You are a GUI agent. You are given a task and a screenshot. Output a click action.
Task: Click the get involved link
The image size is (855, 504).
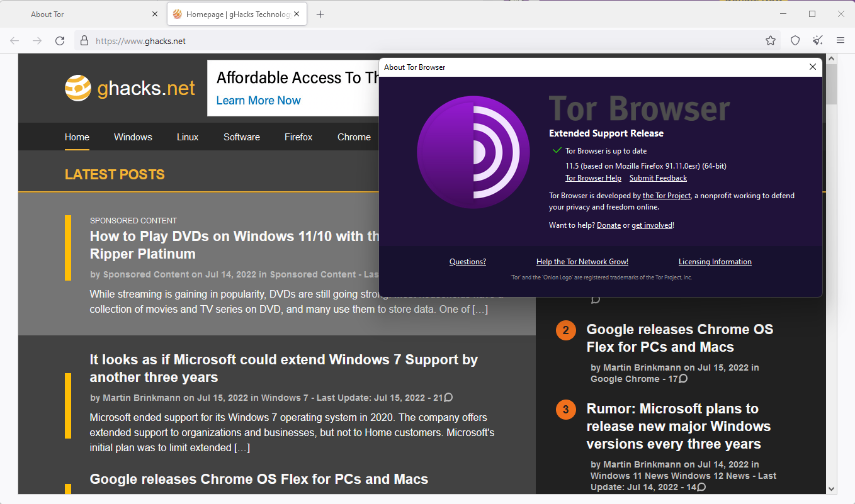pos(652,225)
